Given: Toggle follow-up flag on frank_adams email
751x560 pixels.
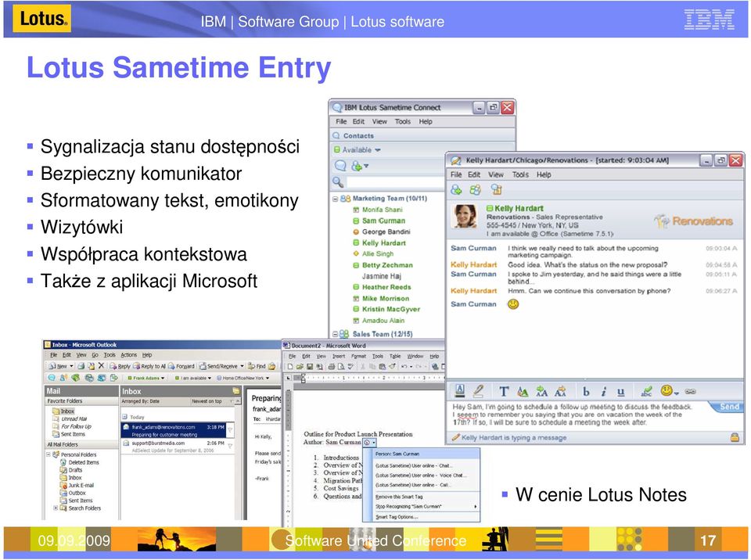Looking at the screenshot, I should click(x=230, y=430).
